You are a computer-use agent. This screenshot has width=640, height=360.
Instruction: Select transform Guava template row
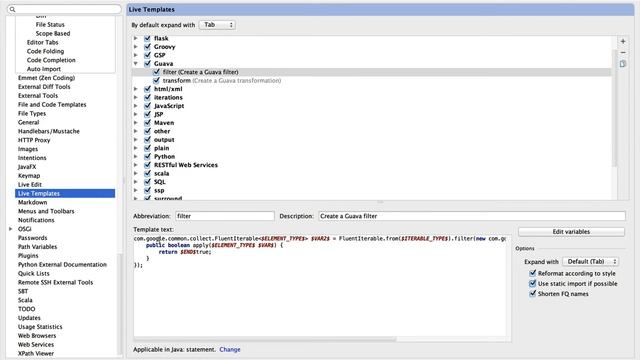coord(371,80)
